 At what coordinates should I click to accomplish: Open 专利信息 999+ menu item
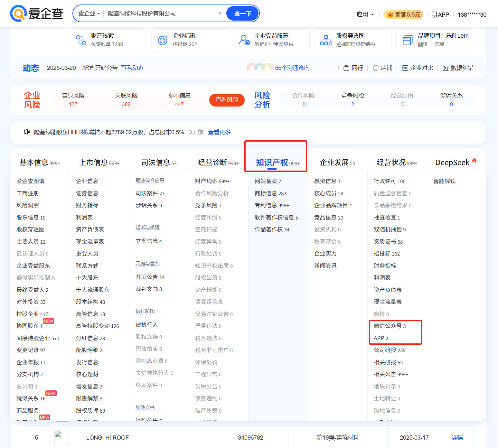[x=272, y=205]
